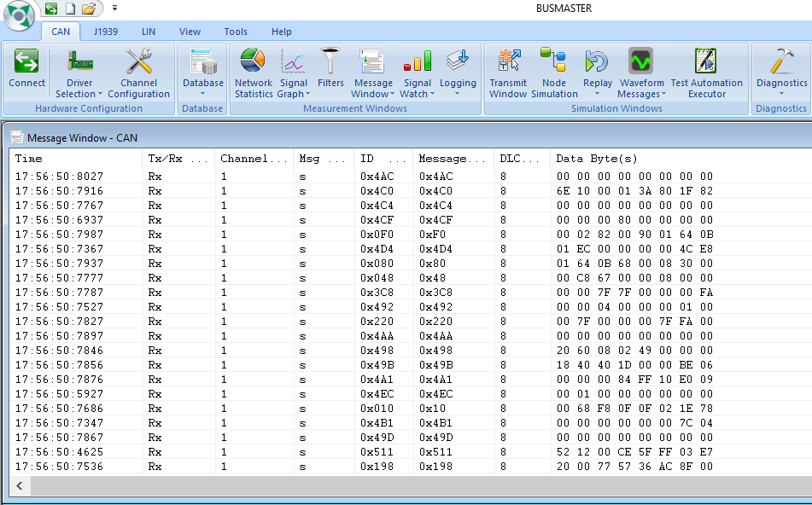
Task: Click the horizontal scrollbar of message list
Action: (410, 486)
